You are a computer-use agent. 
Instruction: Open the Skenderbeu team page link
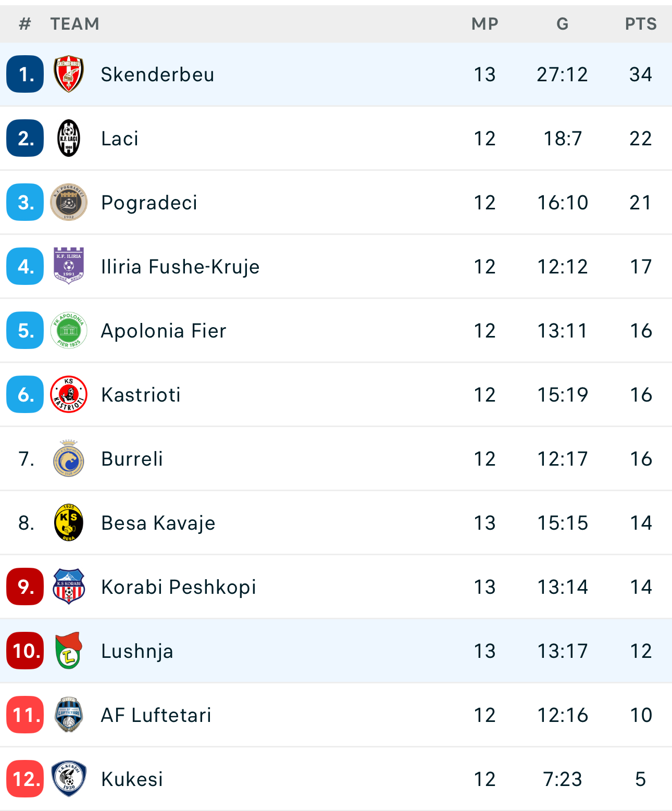pos(157,74)
